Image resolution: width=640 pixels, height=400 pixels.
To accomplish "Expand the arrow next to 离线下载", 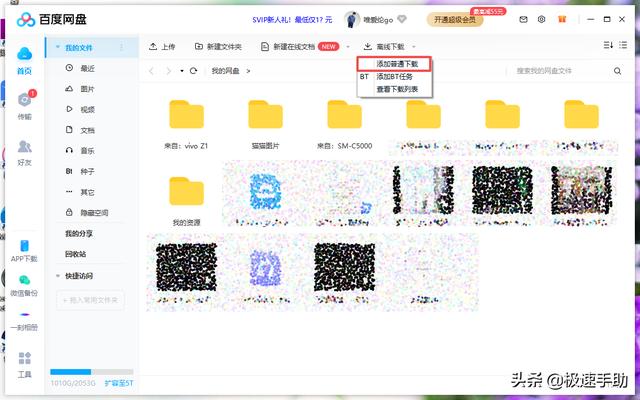I will coord(413,47).
